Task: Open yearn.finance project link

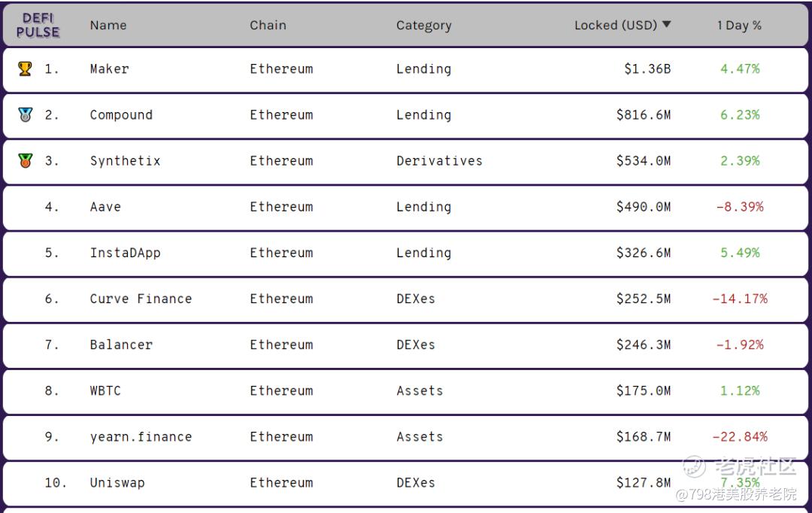Action: 141,436
